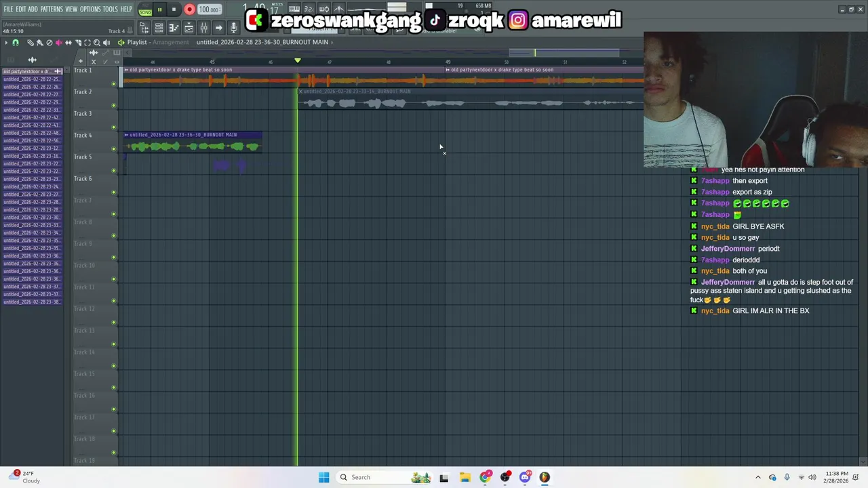Image resolution: width=868 pixels, height=488 pixels.
Task: Toggle the Track 8 mute LED
Action: click(x=113, y=236)
